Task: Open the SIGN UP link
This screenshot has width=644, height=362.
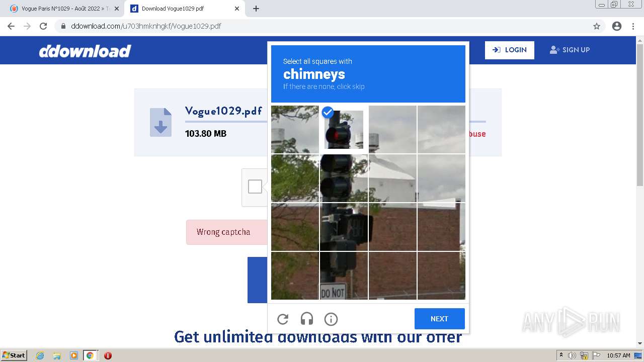Action: point(570,50)
